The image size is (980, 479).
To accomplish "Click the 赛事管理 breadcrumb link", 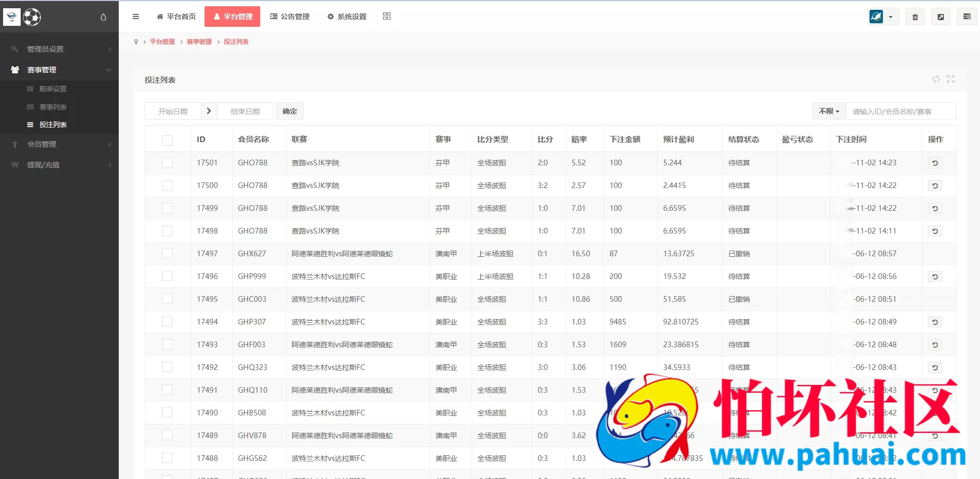I will point(199,42).
